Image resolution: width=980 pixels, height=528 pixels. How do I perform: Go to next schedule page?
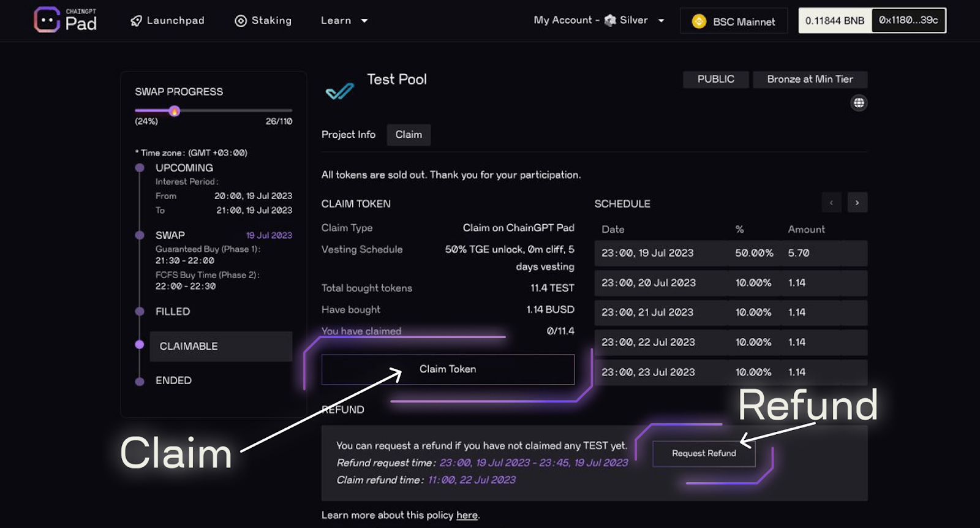(x=857, y=203)
